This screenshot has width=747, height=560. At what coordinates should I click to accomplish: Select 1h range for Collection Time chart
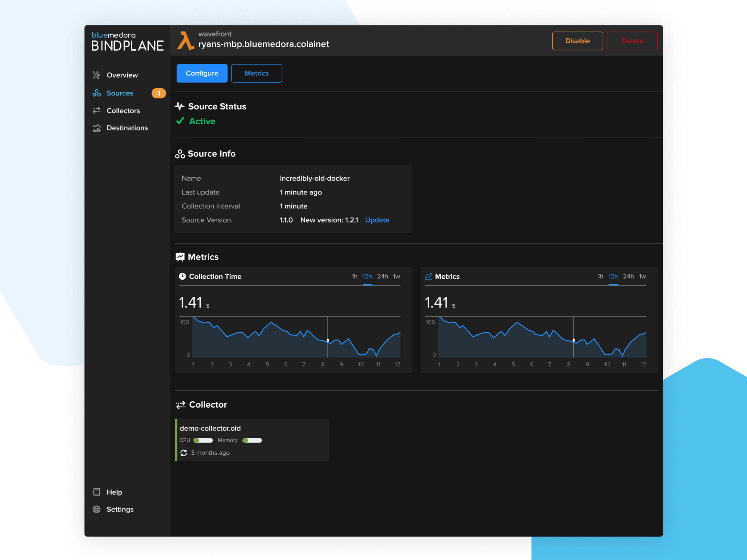click(354, 276)
